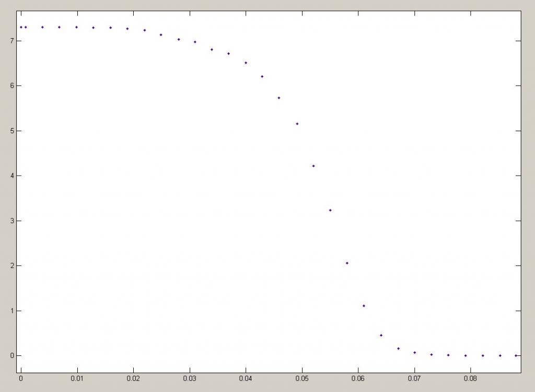This screenshot has height=392, width=535.
Task: Select the x-axis label 0.05
Action: pos(302,379)
